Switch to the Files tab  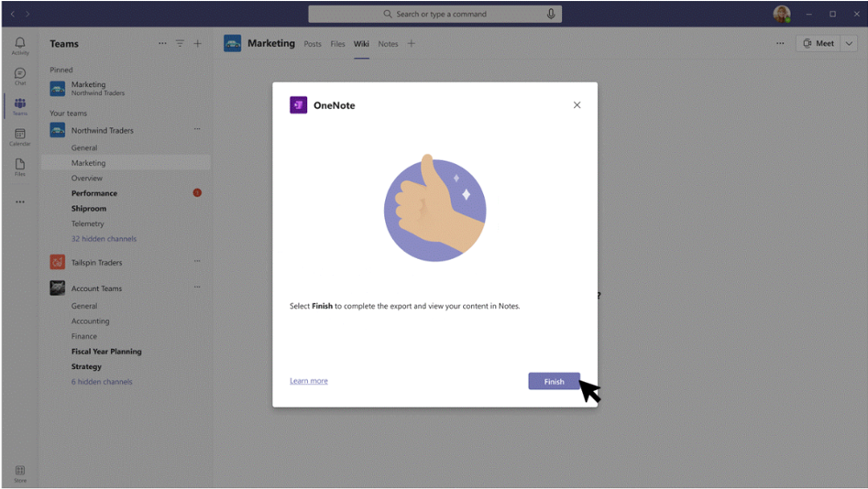(x=337, y=44)
